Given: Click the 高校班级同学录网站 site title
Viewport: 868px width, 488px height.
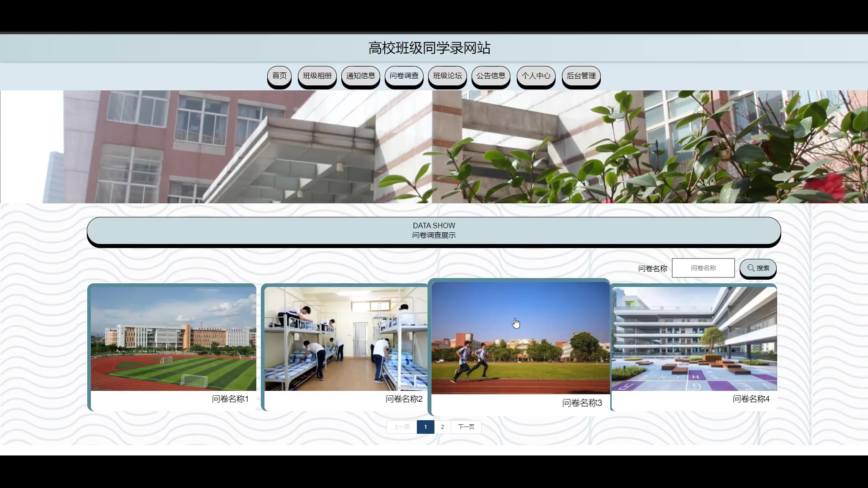Looking at the screenshot, I should tap(429, 48).
